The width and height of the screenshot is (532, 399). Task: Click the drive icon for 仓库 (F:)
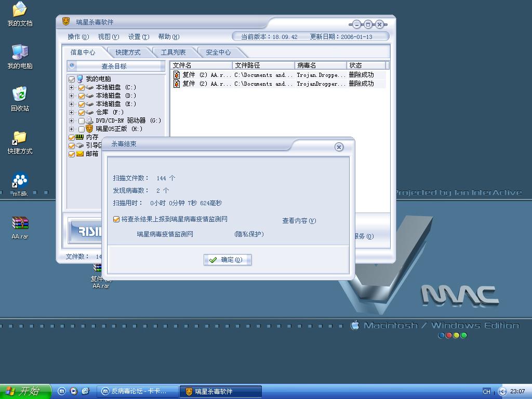pyautogui.click(x=89, y=112)
